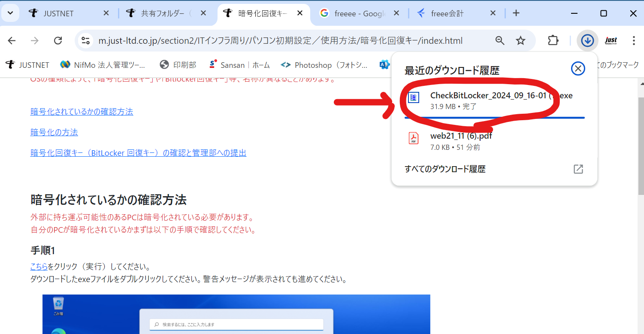The height and width of the screenshot is (334, 644).
Task: Open Photoshop bookmark
Action: pyautogui.click(x=324, y=65)
